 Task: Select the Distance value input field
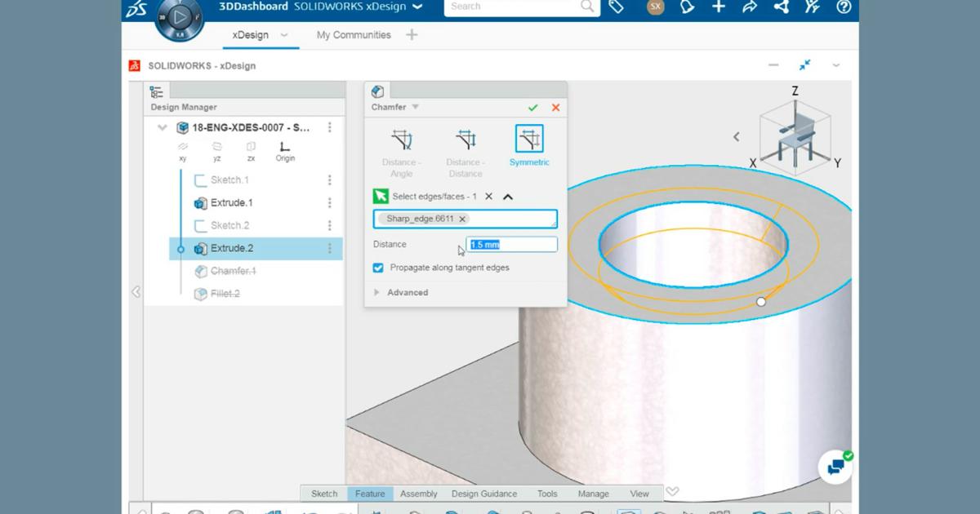click(511, 244)
